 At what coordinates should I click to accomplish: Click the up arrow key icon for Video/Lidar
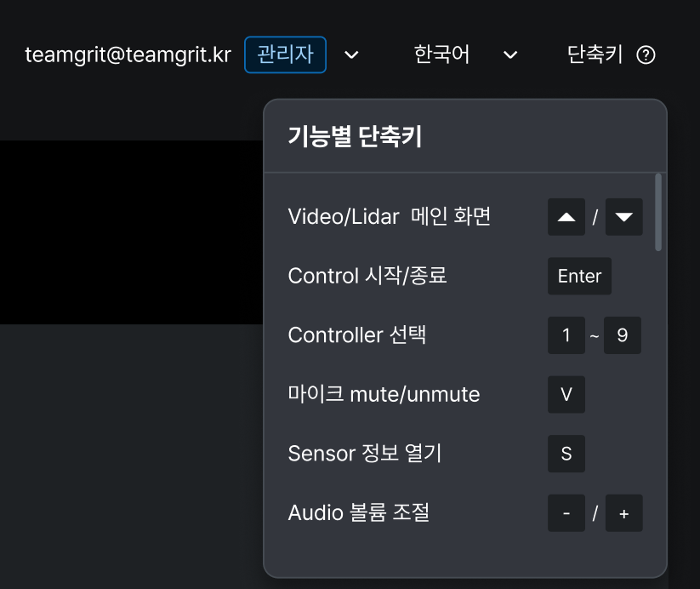click(x=566, y=216)
